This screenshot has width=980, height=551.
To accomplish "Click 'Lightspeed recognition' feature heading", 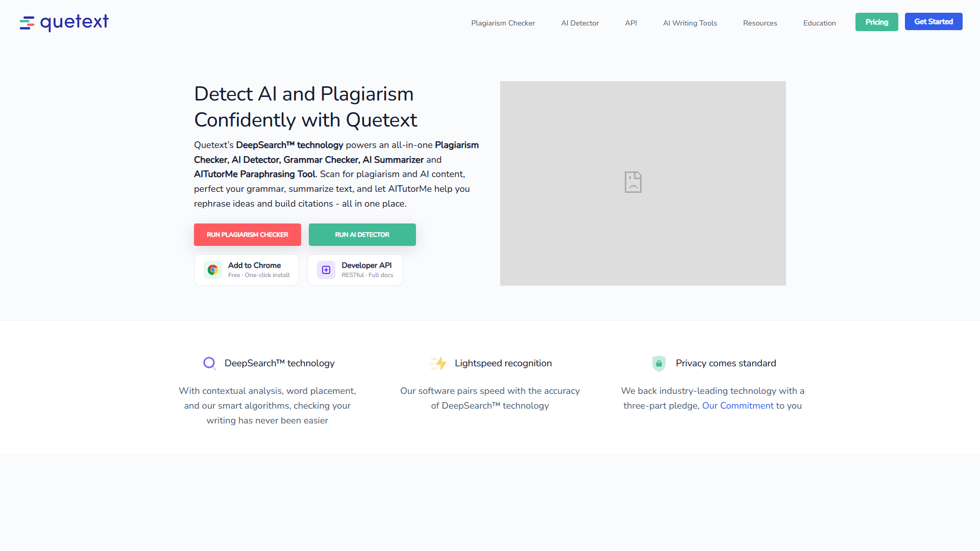I will click(x=503, y=363).
